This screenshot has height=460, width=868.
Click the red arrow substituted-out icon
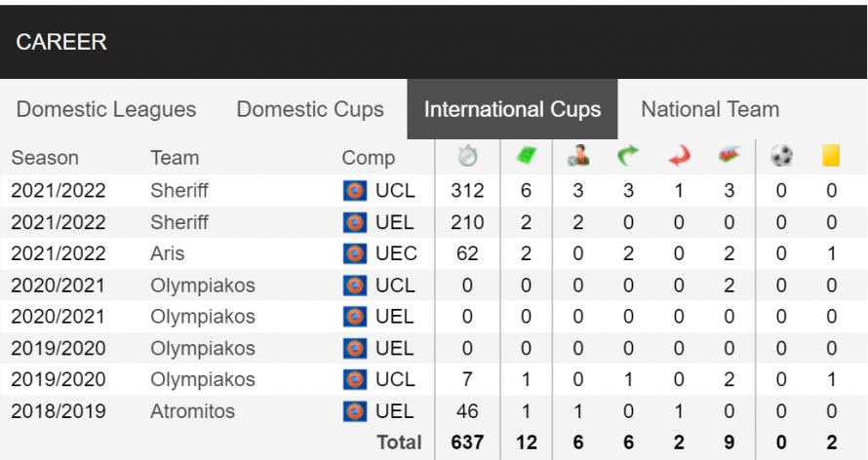tap(679, 156)
